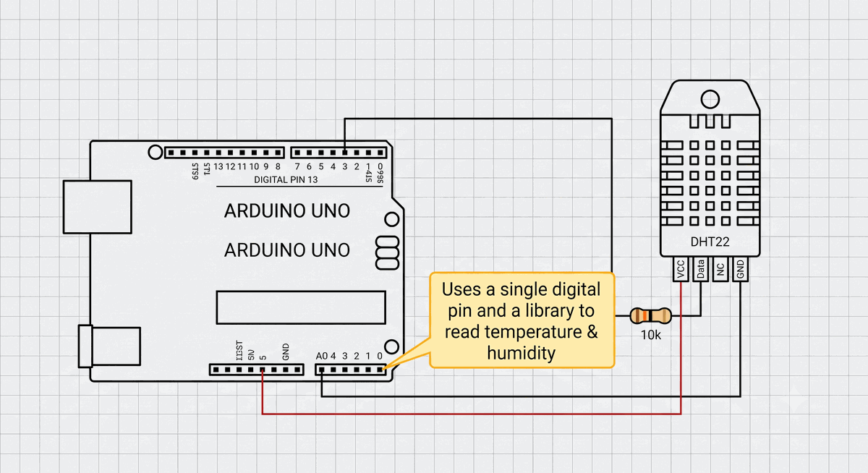Click the DIGITAL PIN 13 label
868x473 pixels.
[285, 179]
